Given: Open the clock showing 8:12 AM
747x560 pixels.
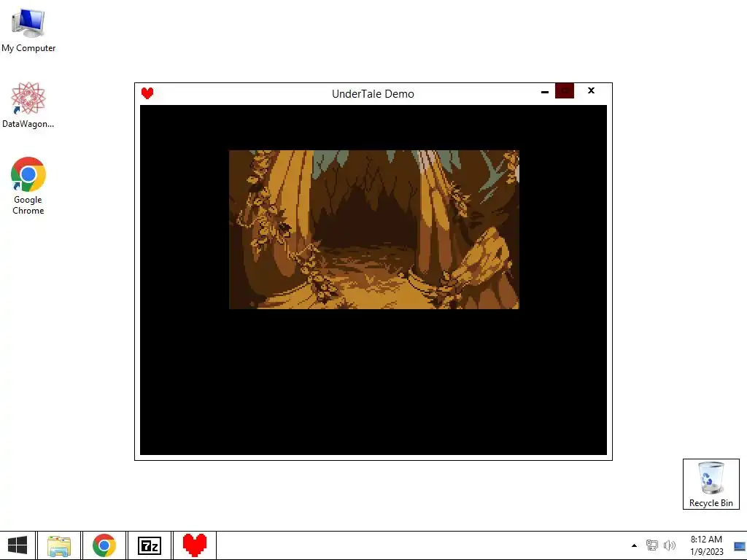Looking at the screenshot, I should [x=706, y=545].
